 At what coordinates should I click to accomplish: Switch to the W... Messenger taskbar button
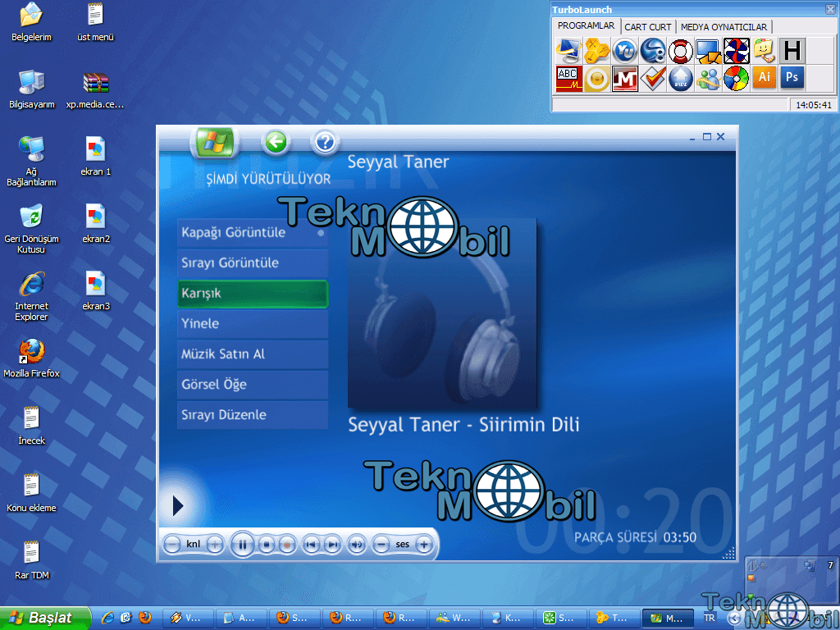pos(454,619)
